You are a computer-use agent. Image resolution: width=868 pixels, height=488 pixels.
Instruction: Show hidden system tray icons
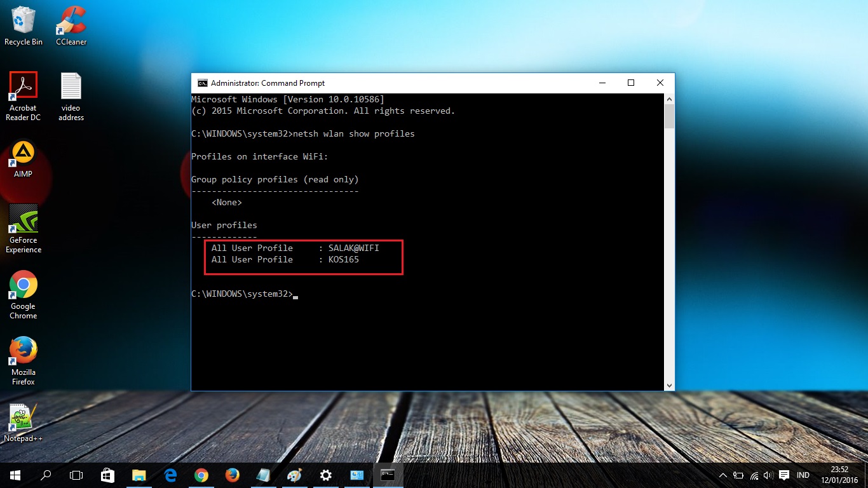pos(723,475)
